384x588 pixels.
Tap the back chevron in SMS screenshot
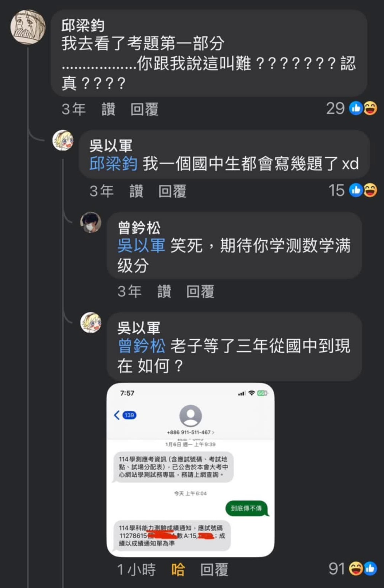pyautogui.click(x=117, y=415)
